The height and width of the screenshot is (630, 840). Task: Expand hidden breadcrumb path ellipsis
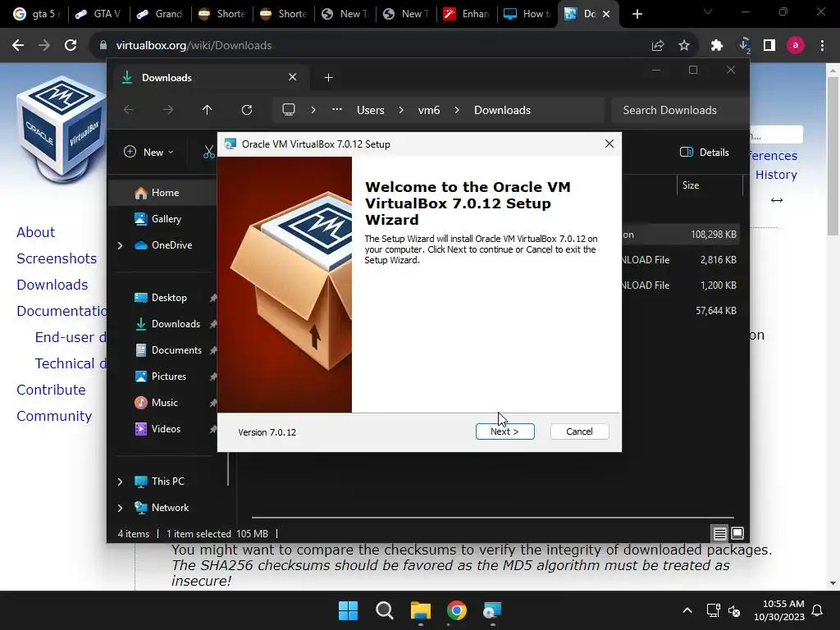pyautogui.click(x=337, y=109)
